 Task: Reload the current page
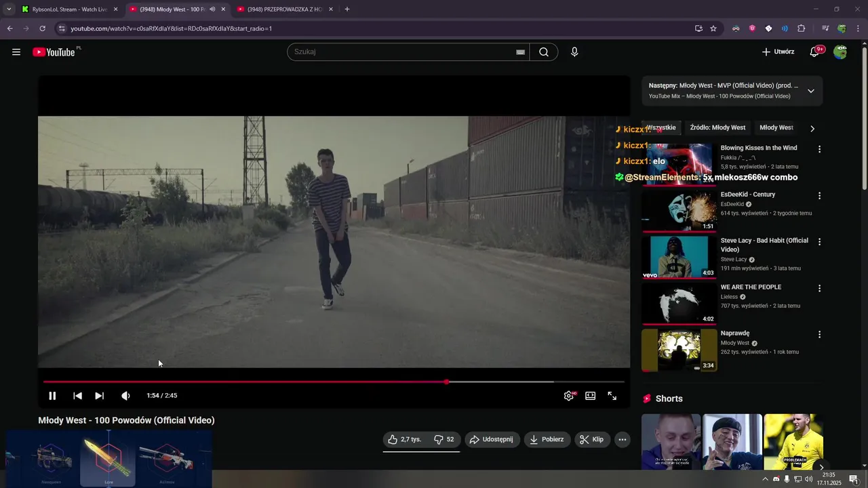[x=42, y=28]
